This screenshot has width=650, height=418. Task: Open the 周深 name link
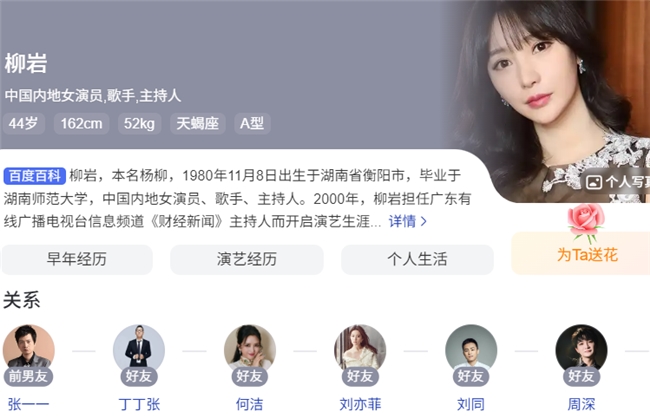click(581, 404)
